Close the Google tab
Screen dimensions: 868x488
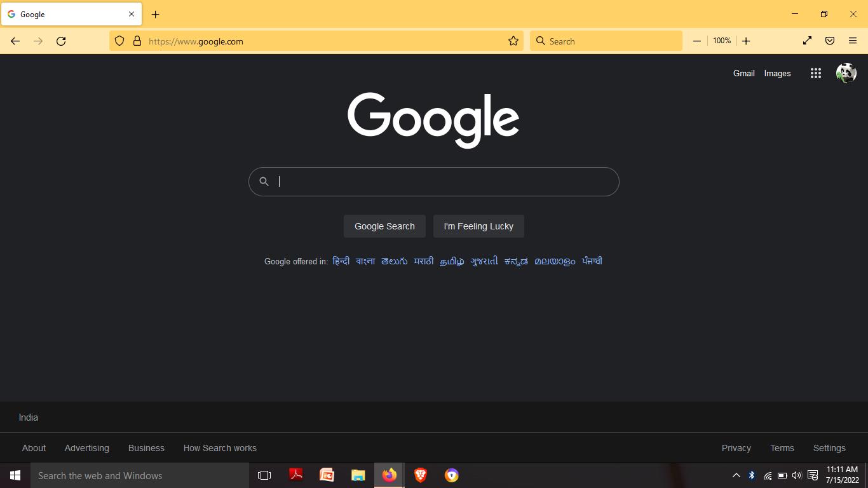[132, 14]
